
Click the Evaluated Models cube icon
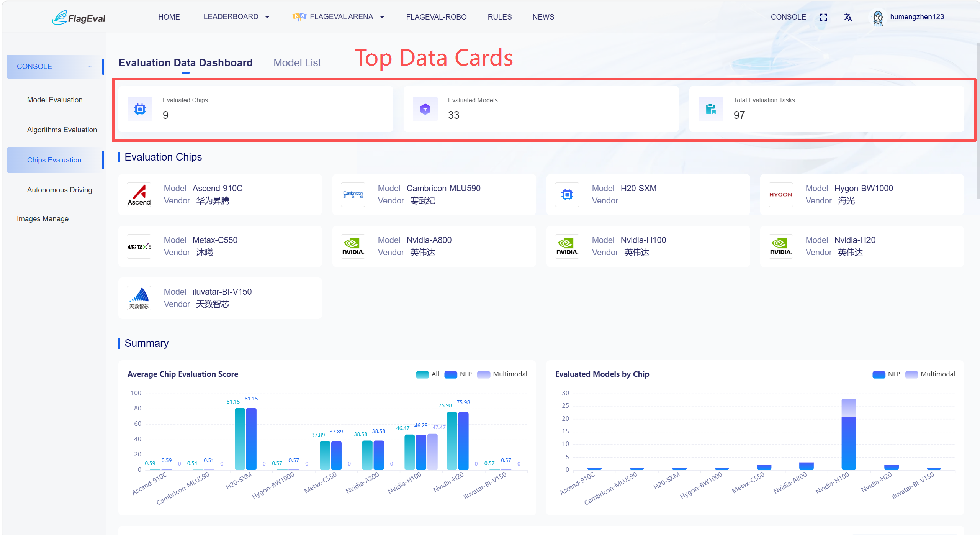tap(425, 109)
